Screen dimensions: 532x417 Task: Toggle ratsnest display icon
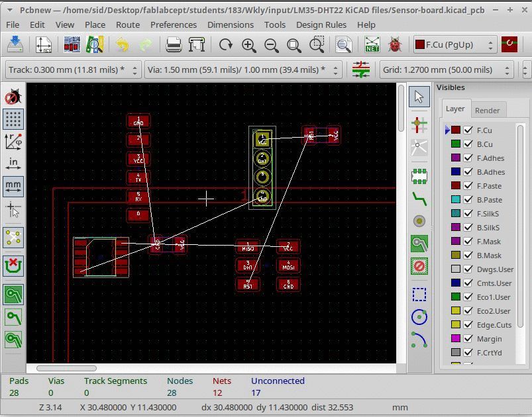[13, 238]
